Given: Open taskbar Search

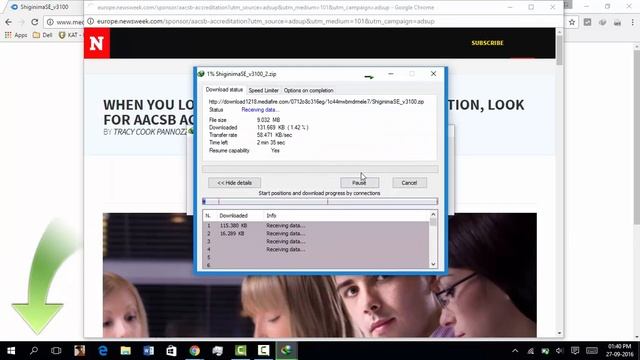Looking at the screenshot, I should 34,350.
